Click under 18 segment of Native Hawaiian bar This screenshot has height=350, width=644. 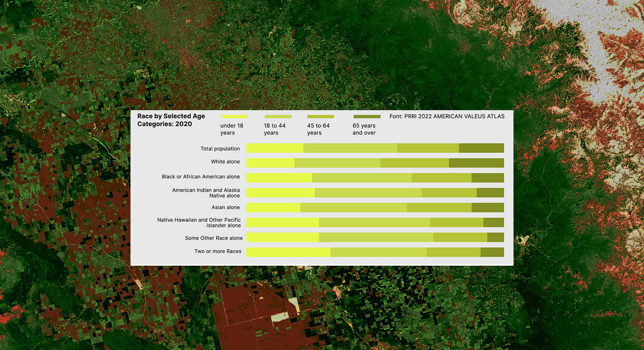click(283, 222)
